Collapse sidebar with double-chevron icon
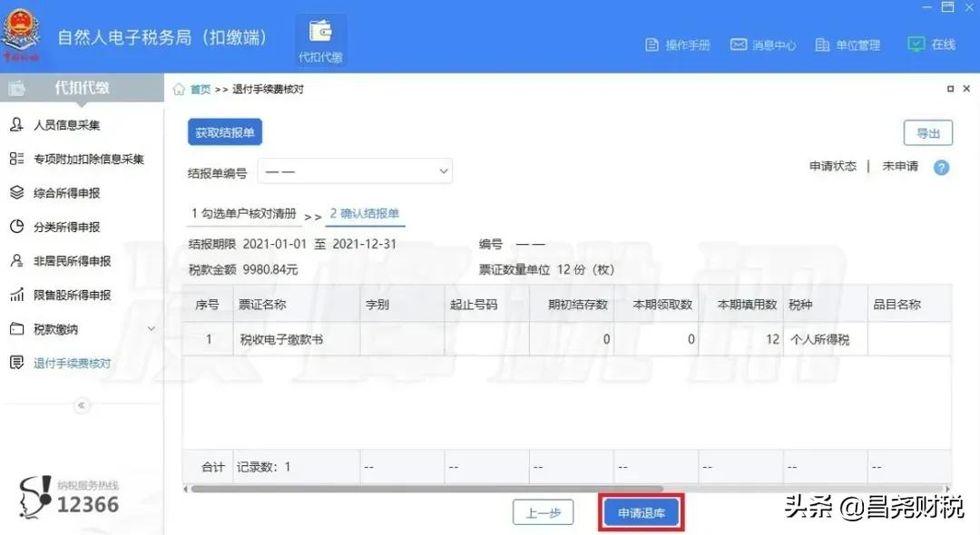 click(x=82, y=405)
